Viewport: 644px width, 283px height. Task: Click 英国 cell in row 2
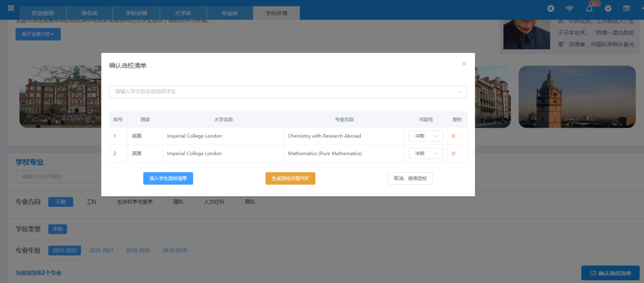[137, 153]
